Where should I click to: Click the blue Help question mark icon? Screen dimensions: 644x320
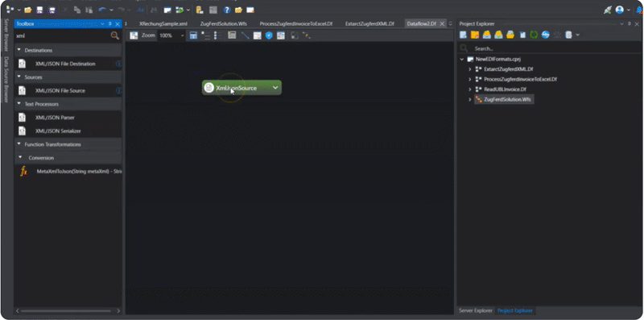tap(226, 10)
